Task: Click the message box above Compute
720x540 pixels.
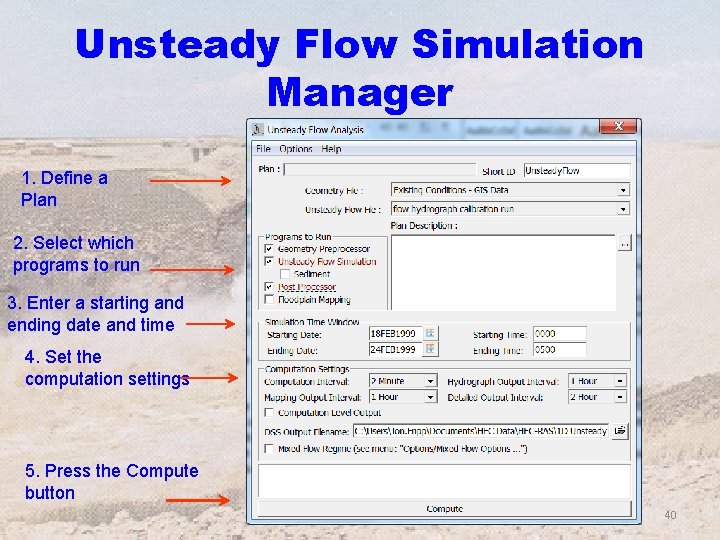Action: point(444,481)
